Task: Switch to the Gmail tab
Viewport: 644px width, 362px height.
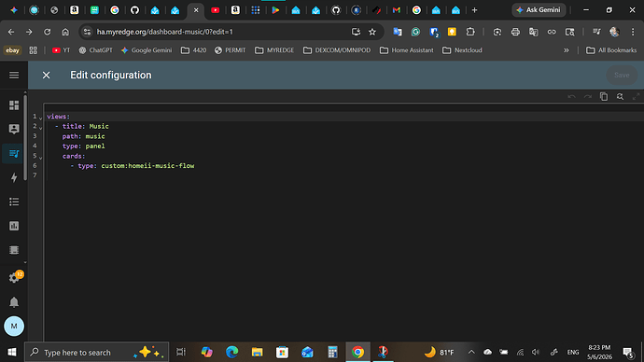Action: (x=397, y=10)
